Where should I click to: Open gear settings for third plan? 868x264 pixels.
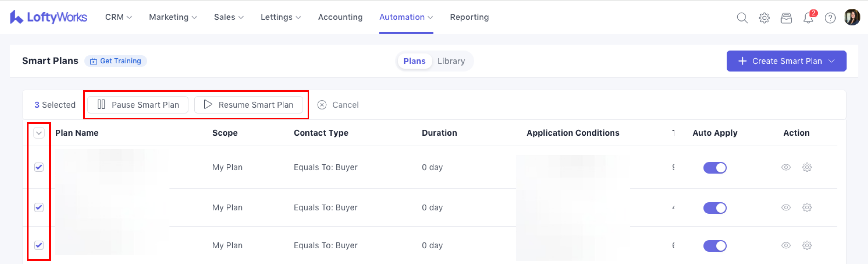807,245
